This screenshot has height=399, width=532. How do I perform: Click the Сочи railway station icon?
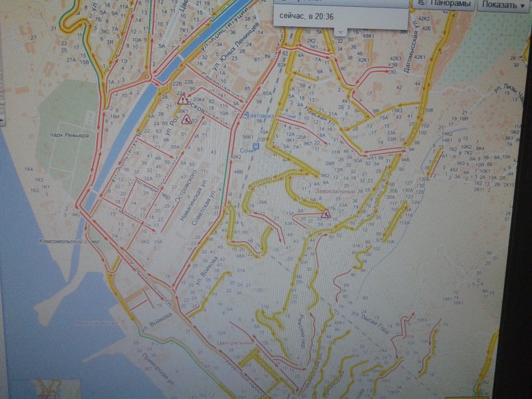[255, 144]
